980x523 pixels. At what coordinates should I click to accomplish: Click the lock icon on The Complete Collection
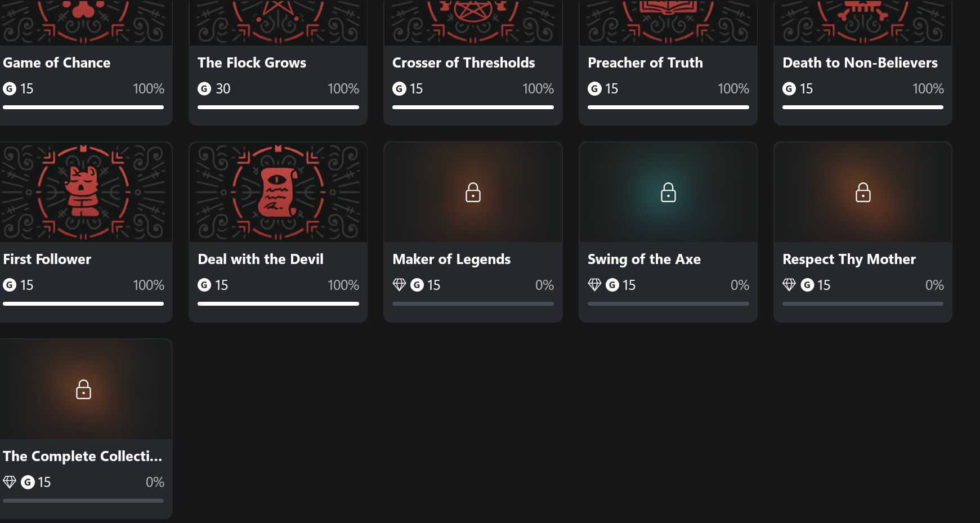click(x=83, y=389)
